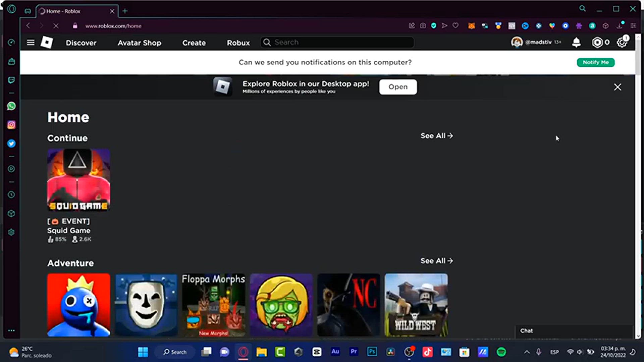Open history clock icon in Opera sidebar
This screenshot has width=644, height=362.
[11, 195]
